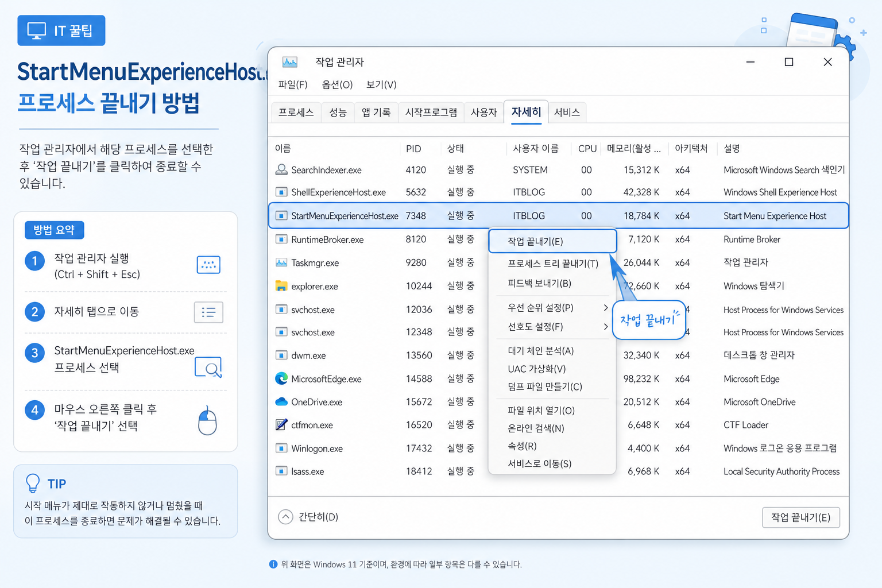Click the RuntimeBroker.exe process icon
Image resolution: width=882 pixels, height=588 pixels.
(x=281, y=239)
